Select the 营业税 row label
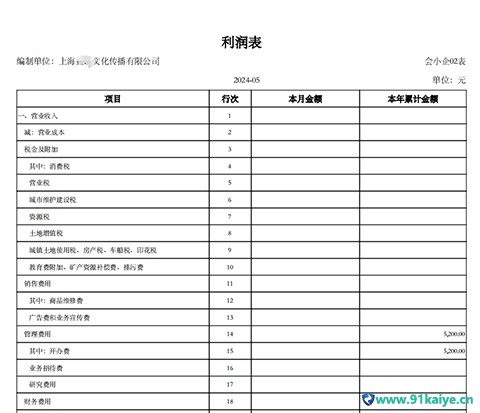 (x=39, y=183)
